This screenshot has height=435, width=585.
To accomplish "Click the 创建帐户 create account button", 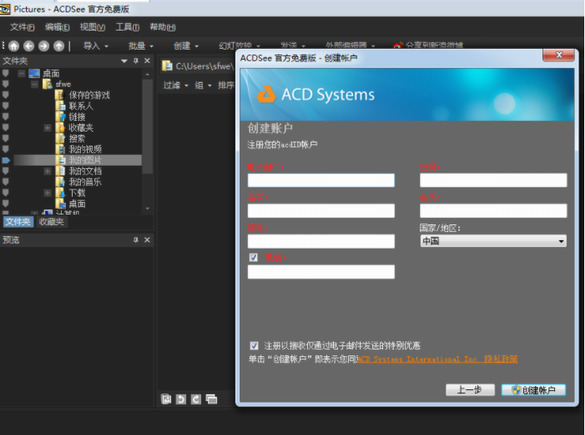I will [x=533, y=390].
